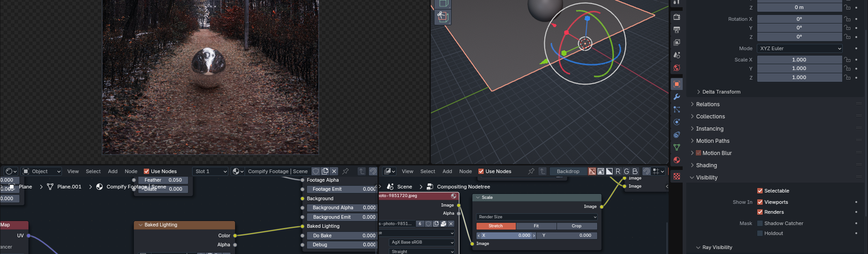868x254 pixels.
Task: Uncheck the Selectable checkbox
Action: 760,191
